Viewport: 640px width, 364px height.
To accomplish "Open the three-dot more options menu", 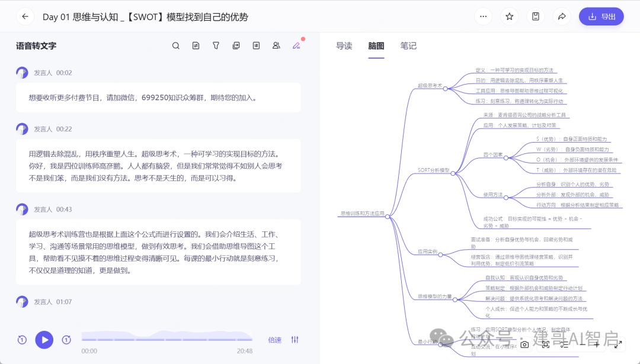I will 483,16.
